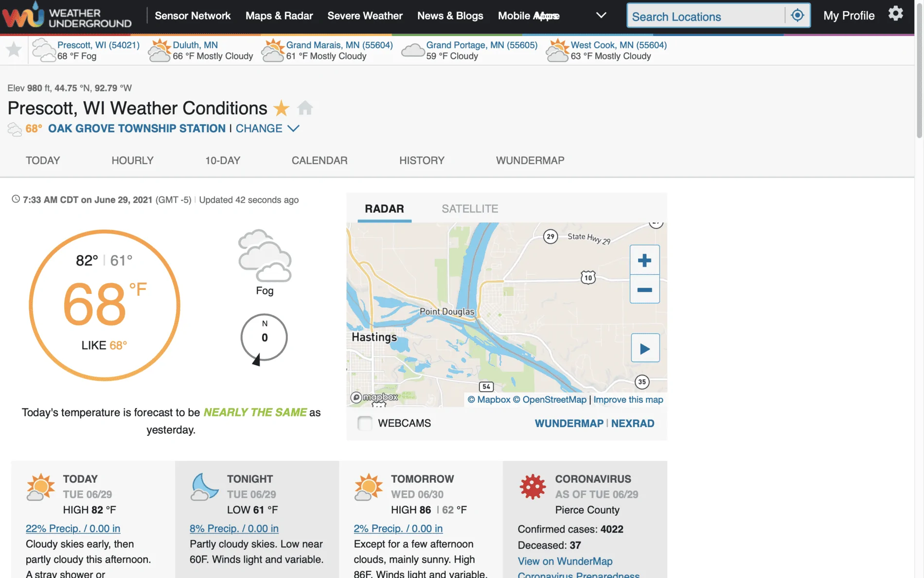The height and width of the screenshot is (578, 924).
Task: Click the radar map near Hastings
Action: 374,337
